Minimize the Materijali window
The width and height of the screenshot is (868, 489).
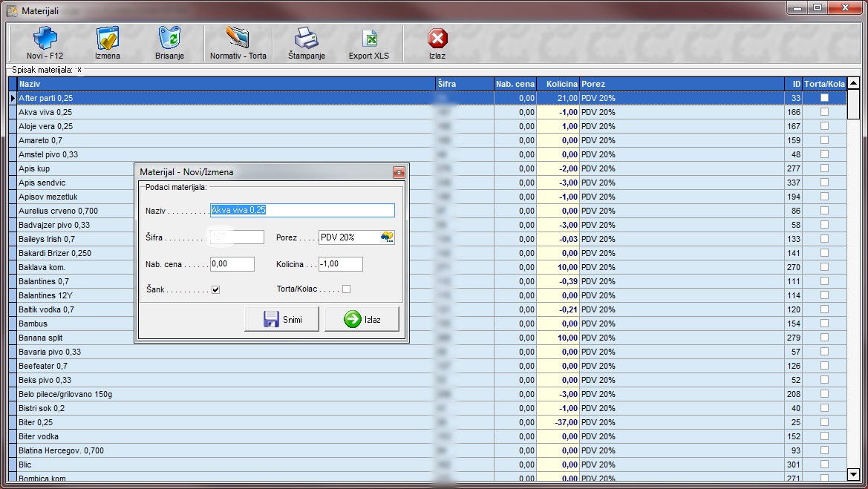(x=797, y=7)
